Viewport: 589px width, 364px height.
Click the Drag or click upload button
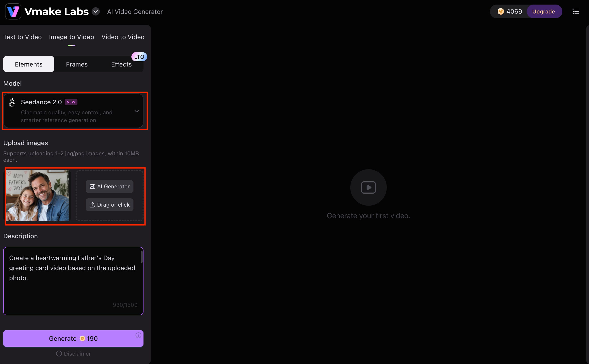point(110,205)
